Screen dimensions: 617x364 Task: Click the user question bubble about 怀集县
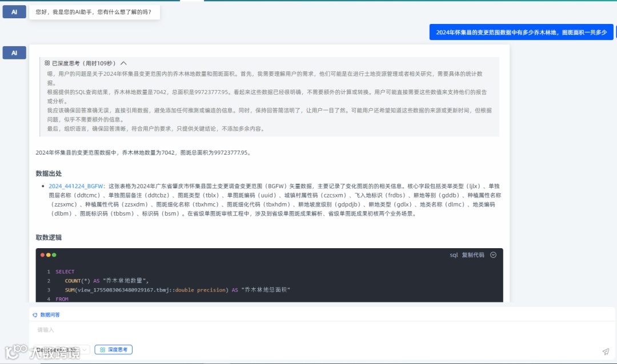[x=522, y=32]
